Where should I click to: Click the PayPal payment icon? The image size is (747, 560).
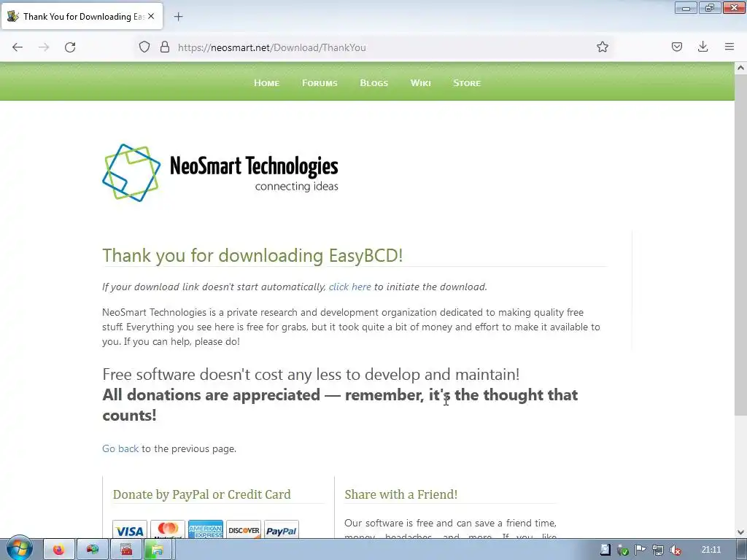[x=281, y=529]
